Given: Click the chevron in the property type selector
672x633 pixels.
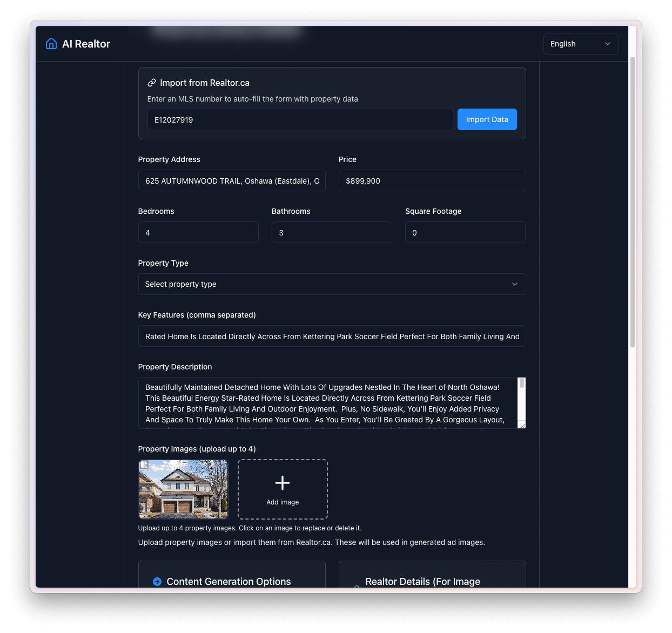Looking at the screenshot, I should [515, 284].
